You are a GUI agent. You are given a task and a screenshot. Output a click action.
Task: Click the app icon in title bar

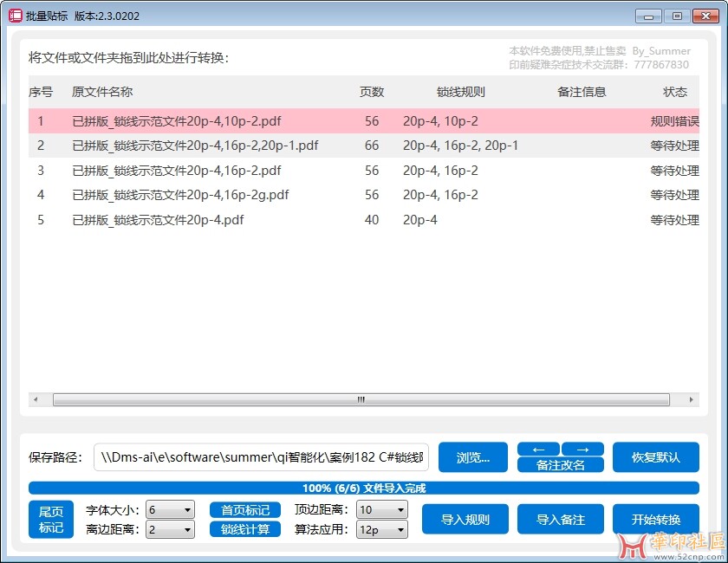pos(16,16)
